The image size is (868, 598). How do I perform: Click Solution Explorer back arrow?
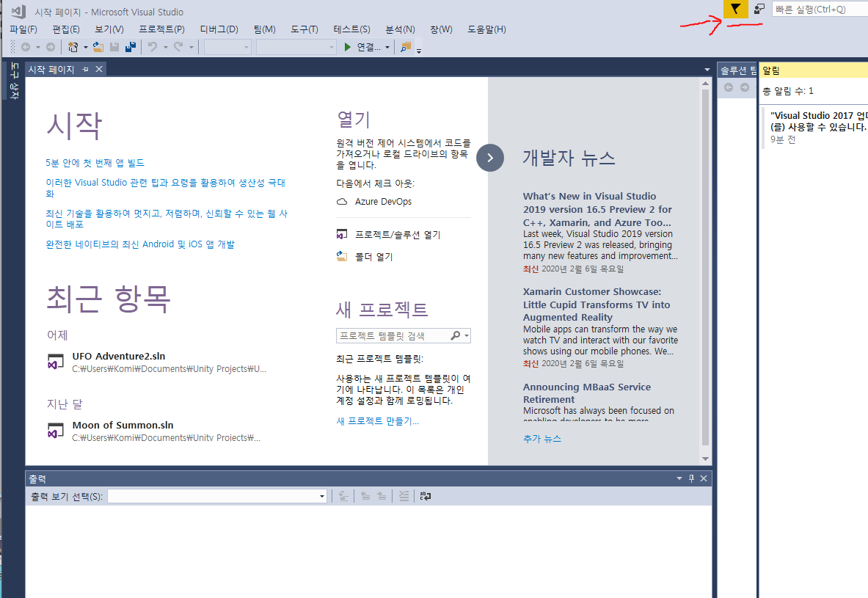729,87
